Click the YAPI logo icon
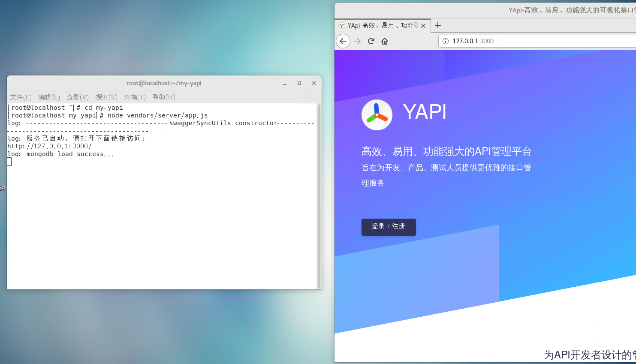The height and width of the screenshot is (364, 636). 377,115
